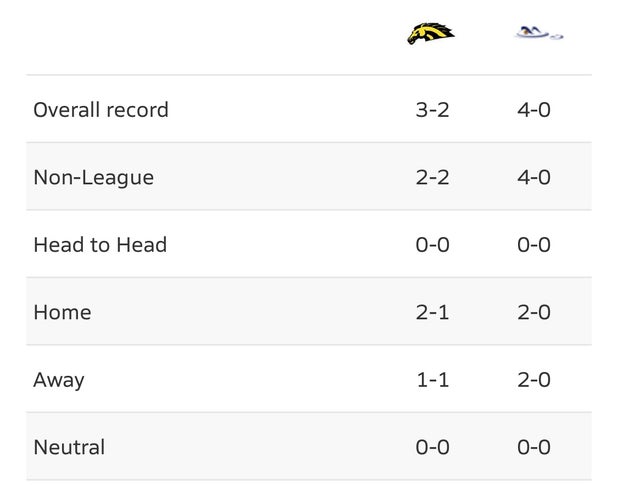Click mustang team's 0-0 Head to Head value
The width and height of the screenshot is (618, 485).
coord(432,245)
